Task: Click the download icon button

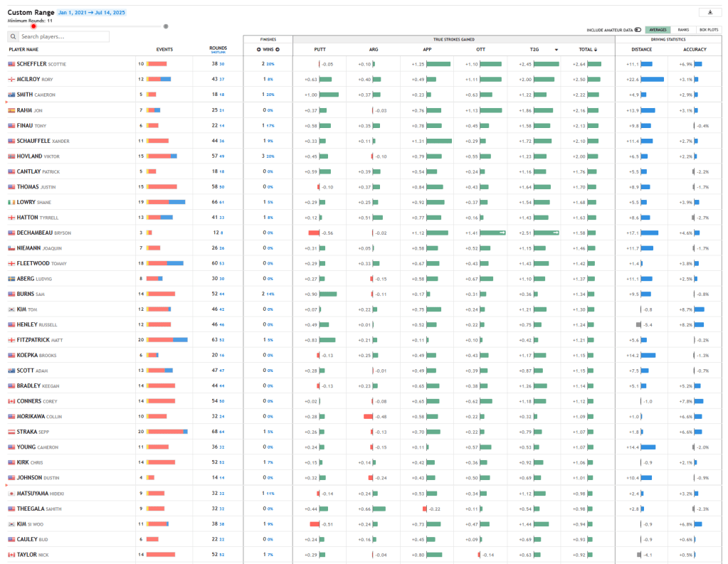Action: [710, 12]
